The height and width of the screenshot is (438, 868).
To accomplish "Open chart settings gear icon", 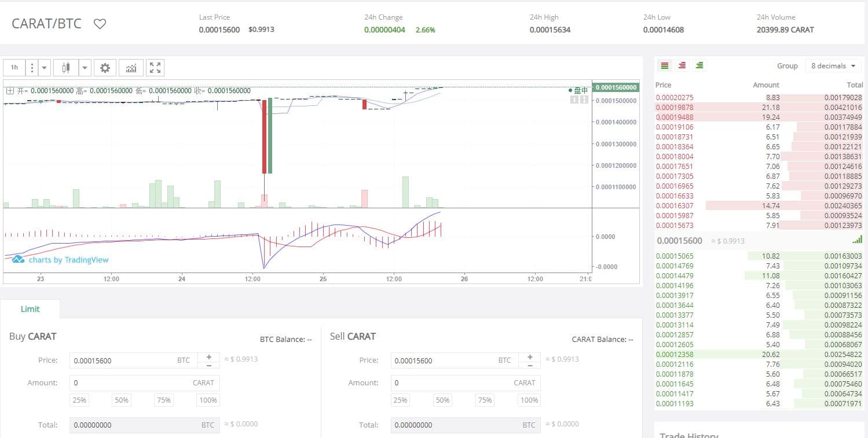I will pyautogui.click(x=105, y=68).
